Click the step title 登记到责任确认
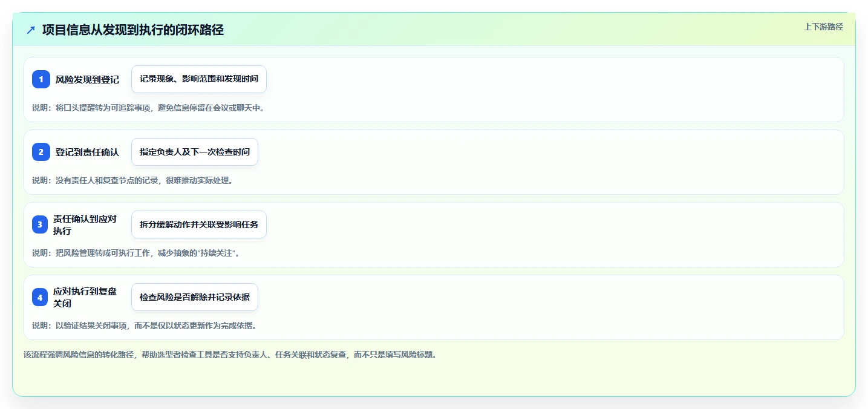 [87, 152]
